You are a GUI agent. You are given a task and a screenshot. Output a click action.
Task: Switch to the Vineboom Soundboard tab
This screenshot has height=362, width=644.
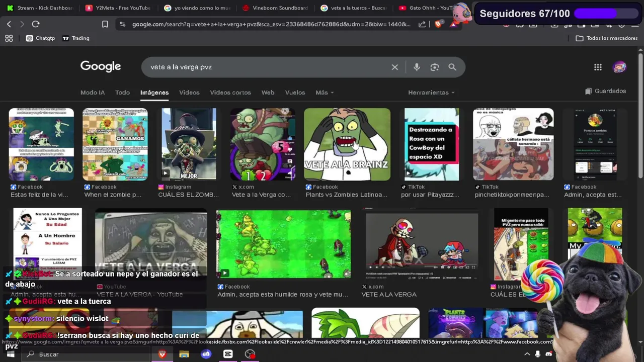tap(276, 8)
